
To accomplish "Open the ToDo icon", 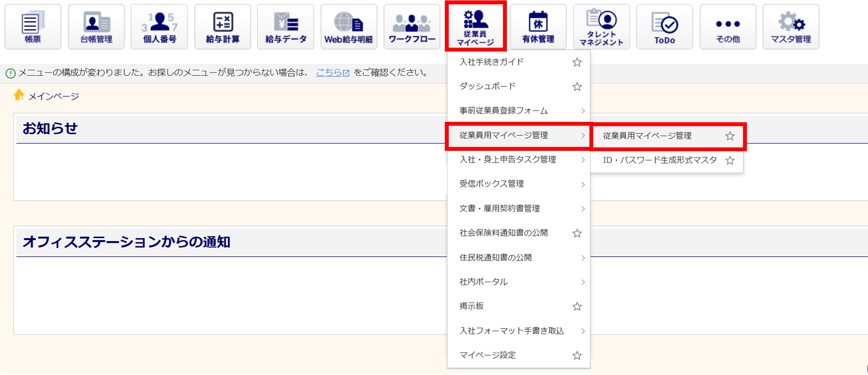I will (x=664, y=27).
